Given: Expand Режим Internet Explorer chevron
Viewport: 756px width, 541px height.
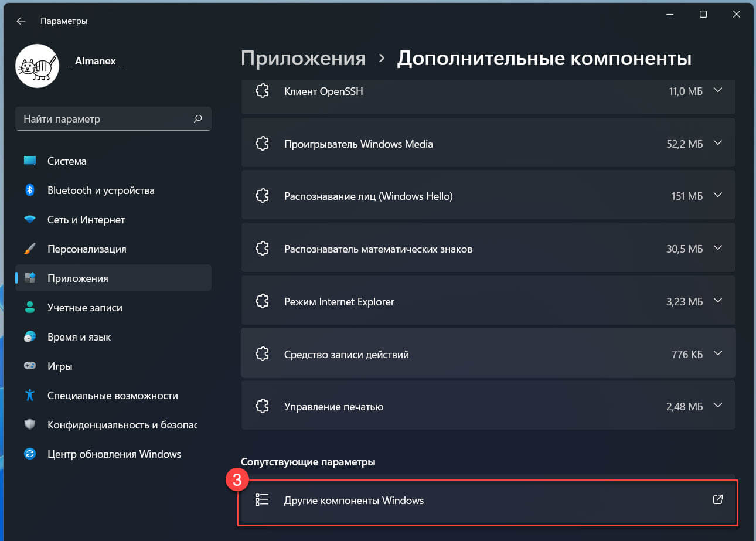Looking at the screenshot, I should 718,301.
